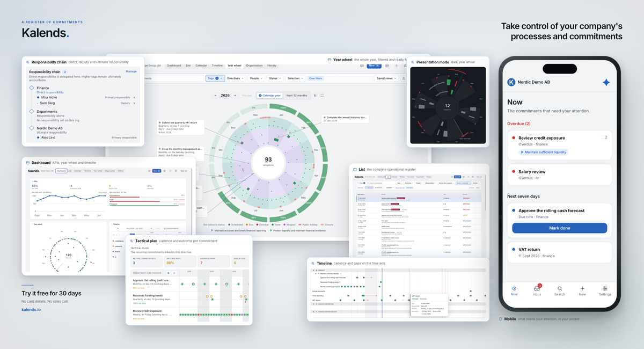
Task: Click magnifier icon beside Responsibility chain title
Action: [x=28, y=62]
